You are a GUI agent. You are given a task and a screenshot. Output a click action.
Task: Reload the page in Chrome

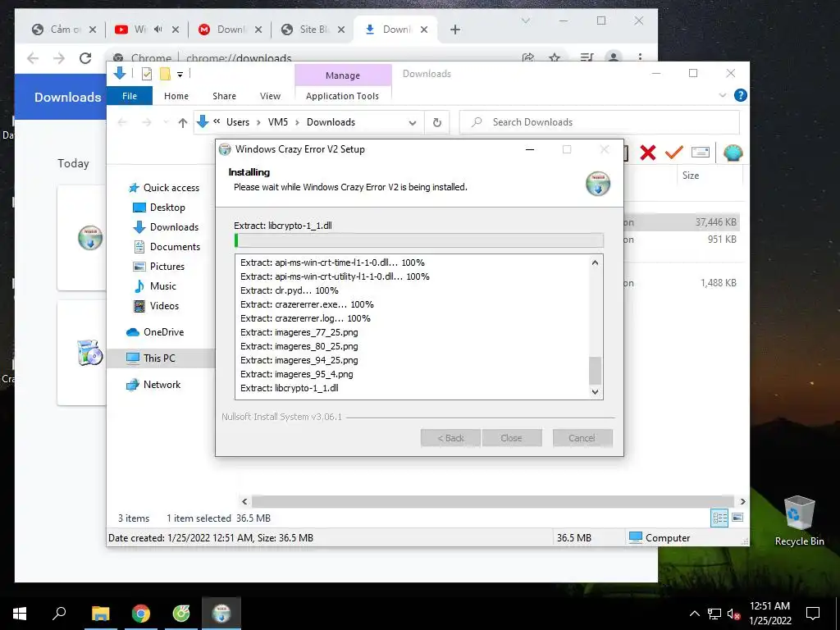[85, 58]
